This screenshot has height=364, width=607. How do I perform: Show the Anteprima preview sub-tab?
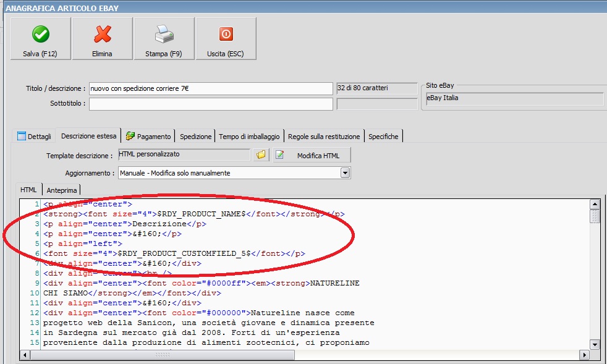point(62,190)
